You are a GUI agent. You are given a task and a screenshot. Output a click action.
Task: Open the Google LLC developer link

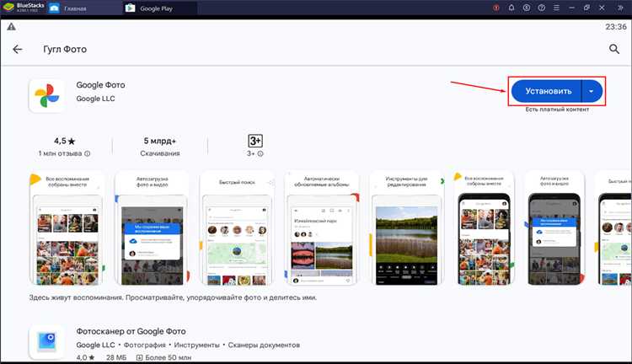point(95,99)
